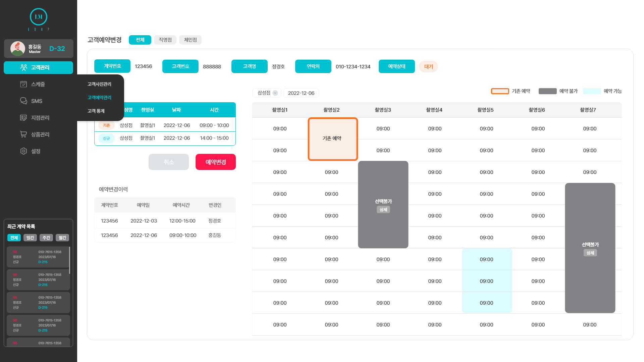
Task: Click the 지점관리 icon
Action: pyautogui.click(x=23, y=118)
